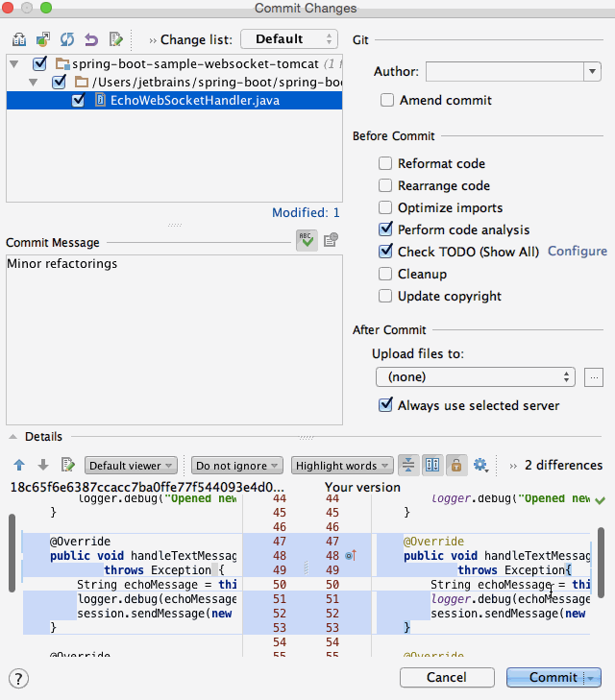This screenshot has height=700, width=615.
Task: Open the Default viewer dropdown
Action: (131, 466)
